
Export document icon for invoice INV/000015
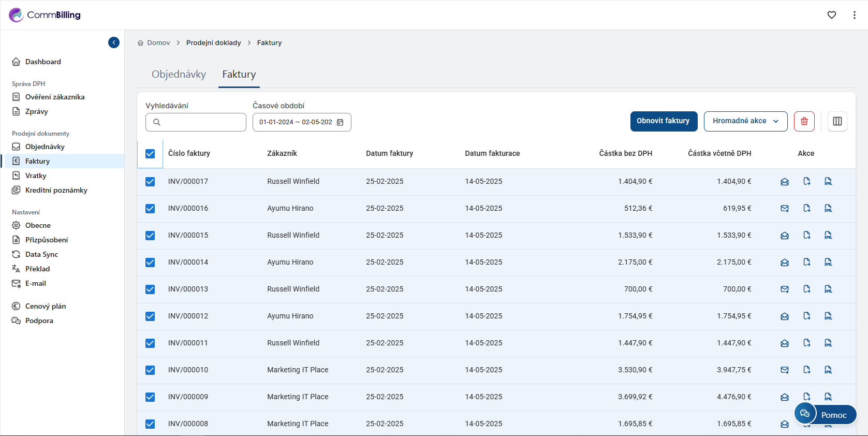[x=806, y=236]
